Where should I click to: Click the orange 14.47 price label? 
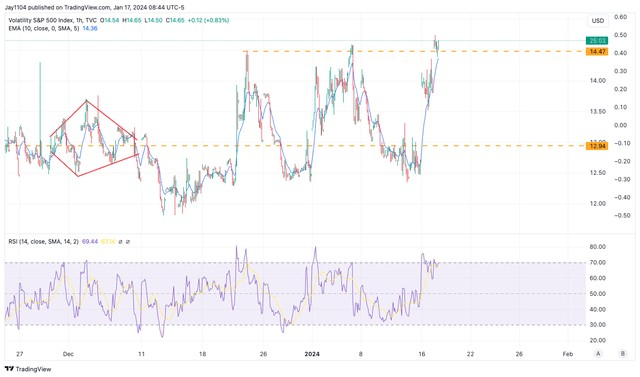[597, 51]
